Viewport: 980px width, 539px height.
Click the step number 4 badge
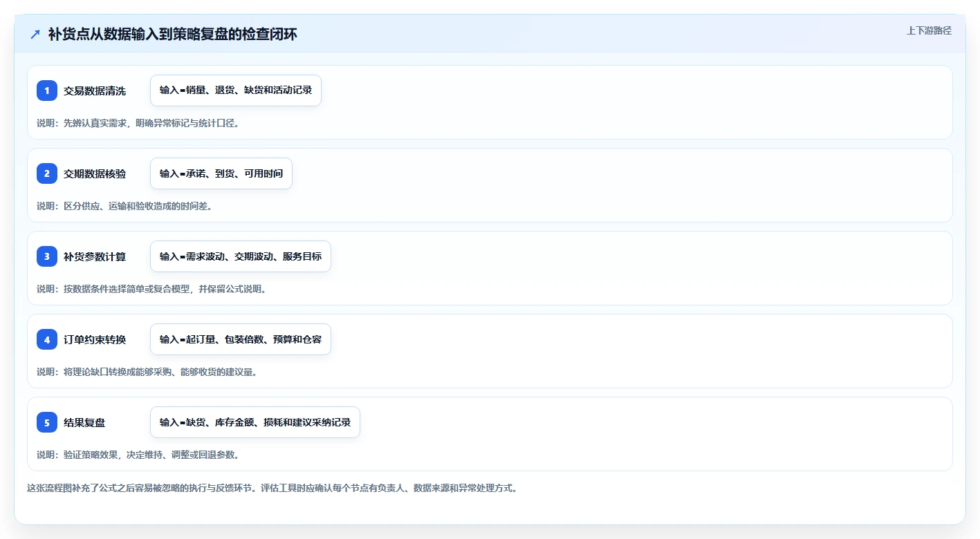(x=47, y=339)
